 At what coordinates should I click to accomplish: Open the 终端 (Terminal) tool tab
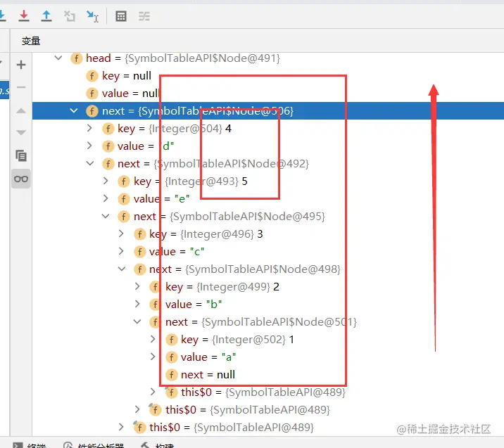(x=30, y=445)
